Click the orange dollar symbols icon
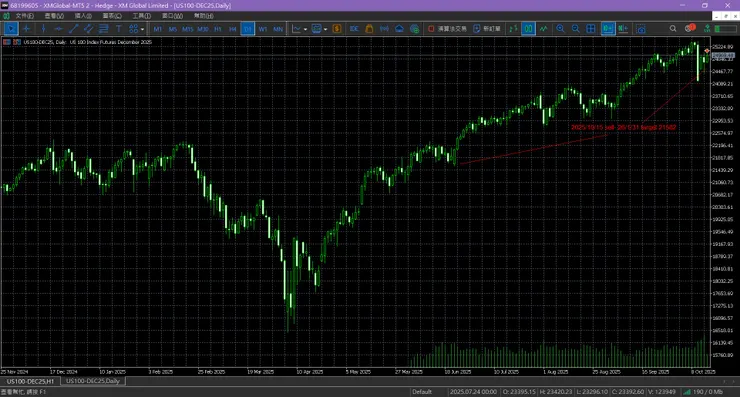Image resolution: width=740 pixels, height=397 pixels. tap(337, 29)
